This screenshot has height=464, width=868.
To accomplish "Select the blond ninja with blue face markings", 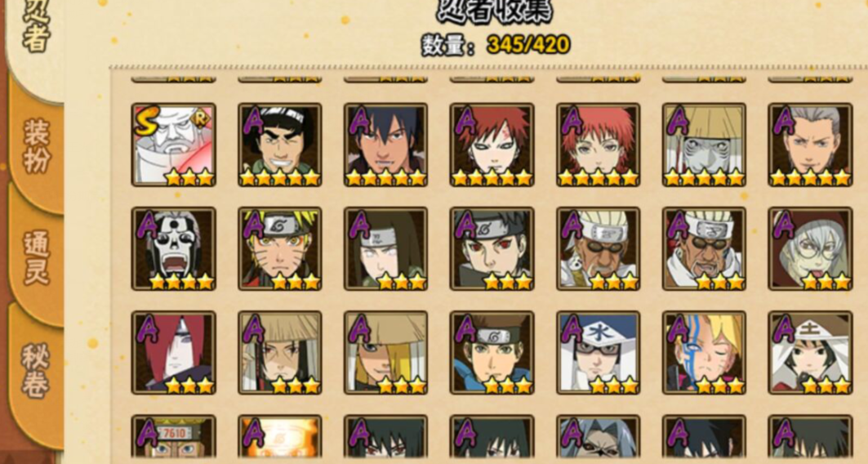I will [704, 353].
